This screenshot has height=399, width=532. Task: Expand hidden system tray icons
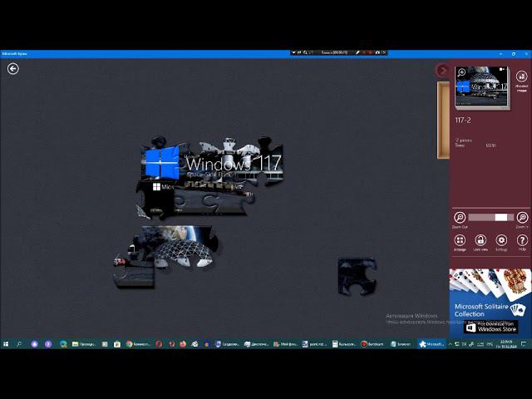(451, 344)
